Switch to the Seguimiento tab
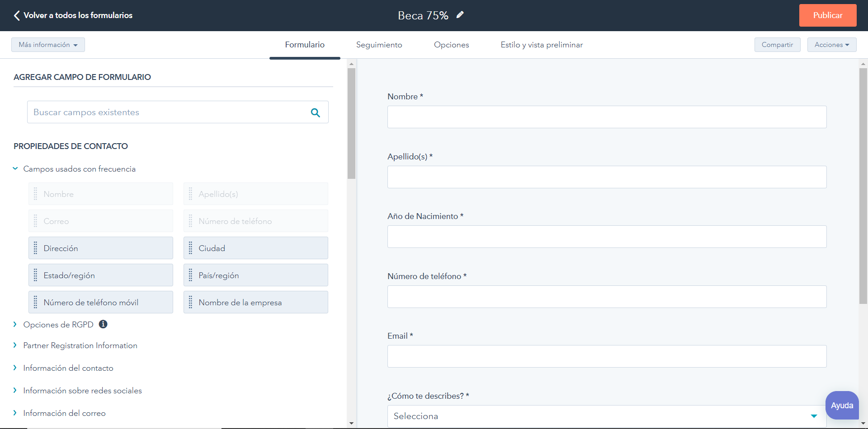The width and height of the screenshot is (868, 429). point(379,45)
